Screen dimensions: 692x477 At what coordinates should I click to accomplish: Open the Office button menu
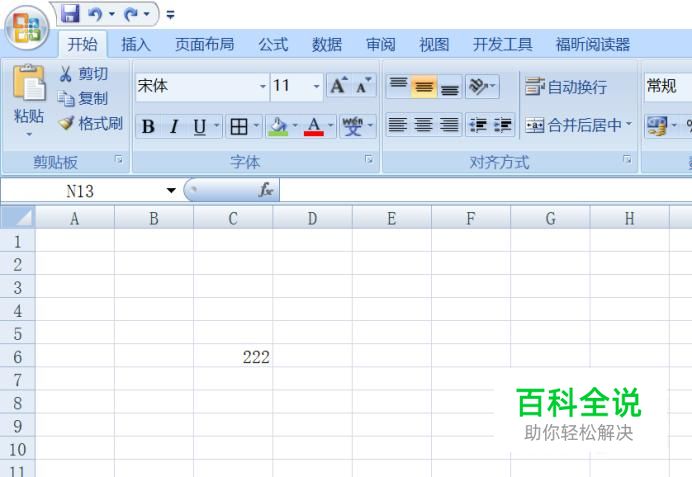[26, 27]
